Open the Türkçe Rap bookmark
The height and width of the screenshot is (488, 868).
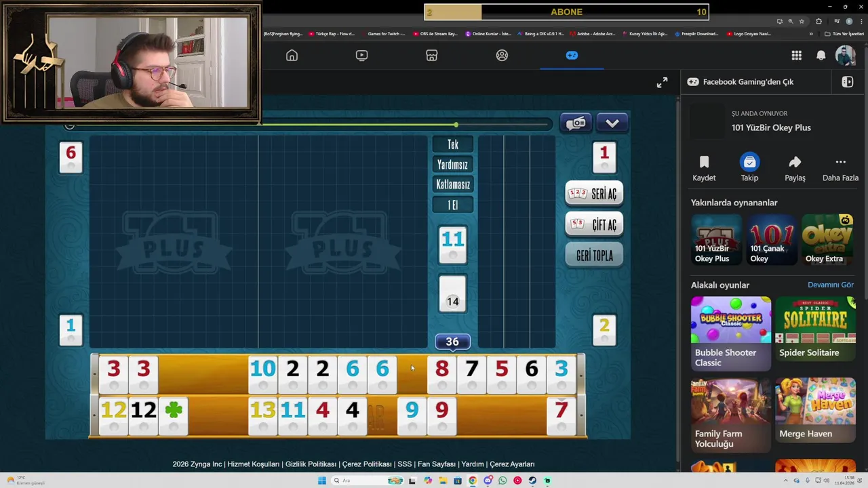tap(332, 34)
